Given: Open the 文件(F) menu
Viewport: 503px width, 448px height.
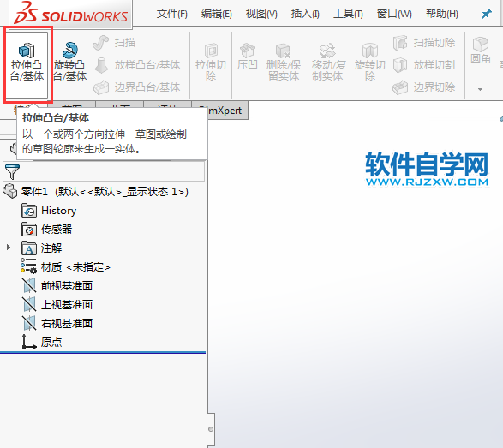Looking at the screenshot, I should [x=172, y=14].
